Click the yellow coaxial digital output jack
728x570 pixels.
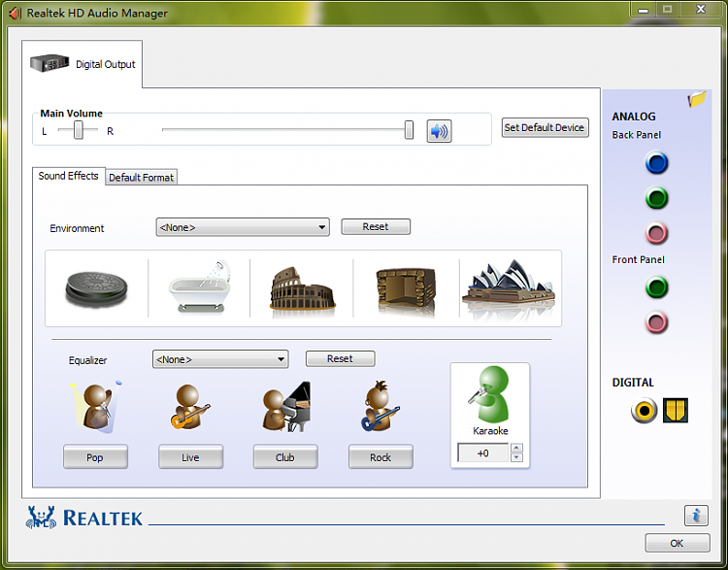[644, 411]
